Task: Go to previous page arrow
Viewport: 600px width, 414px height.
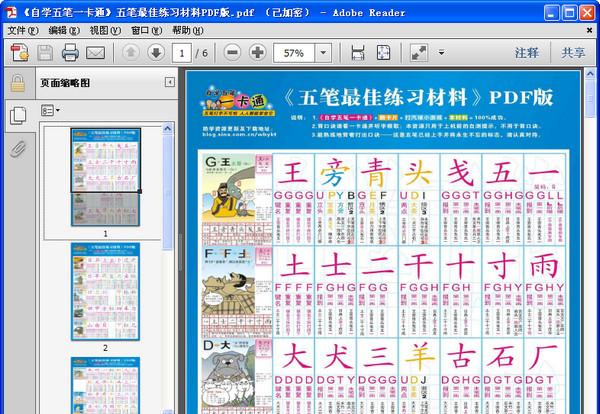Action: tap(130, 52)
